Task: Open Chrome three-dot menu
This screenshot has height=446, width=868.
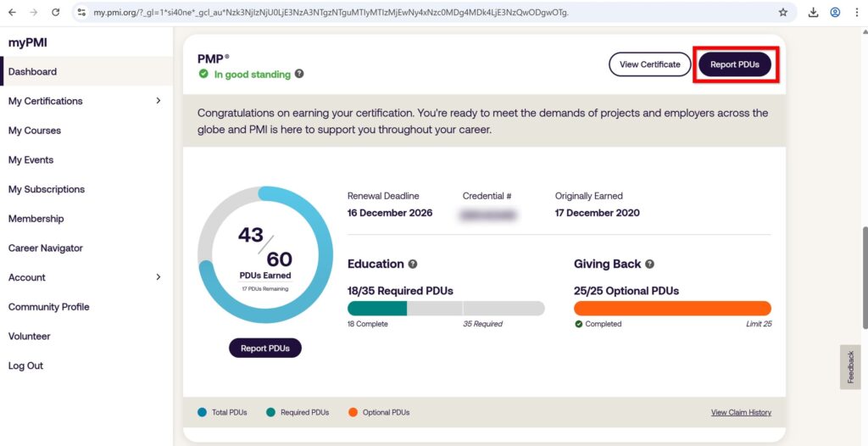Action: click(x=856, y=13)
